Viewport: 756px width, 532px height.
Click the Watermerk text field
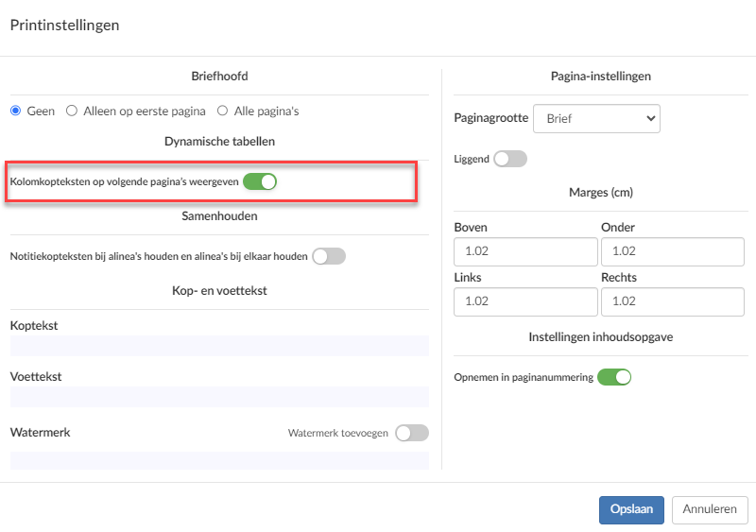(x=219, y=460)
